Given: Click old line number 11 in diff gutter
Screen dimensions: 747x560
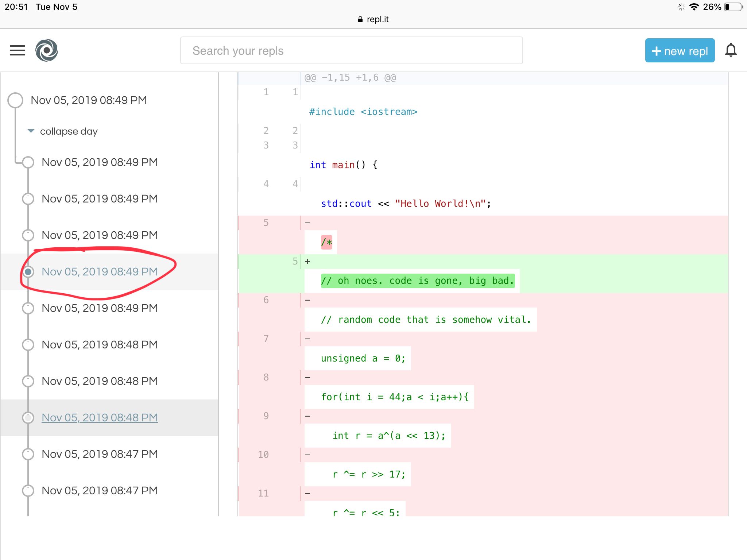Looking at the screenshot, I should tap(263, 493).
